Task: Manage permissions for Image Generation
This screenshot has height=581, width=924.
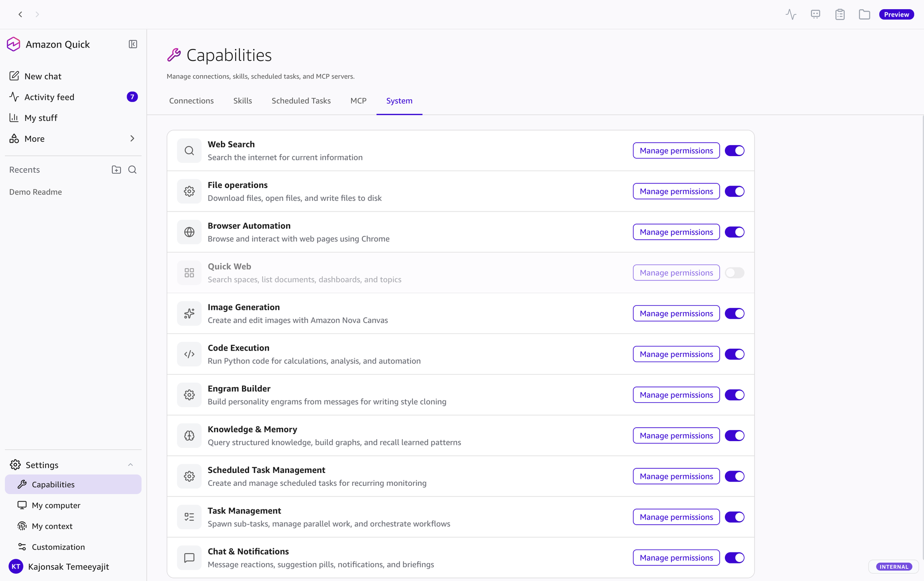Action: 676,314
